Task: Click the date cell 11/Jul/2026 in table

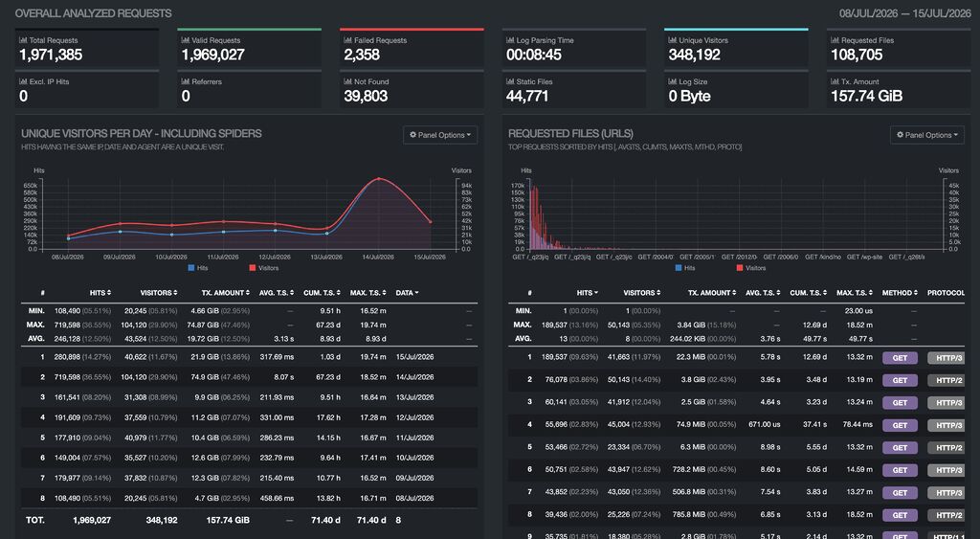Action: (x=415, y=438)
